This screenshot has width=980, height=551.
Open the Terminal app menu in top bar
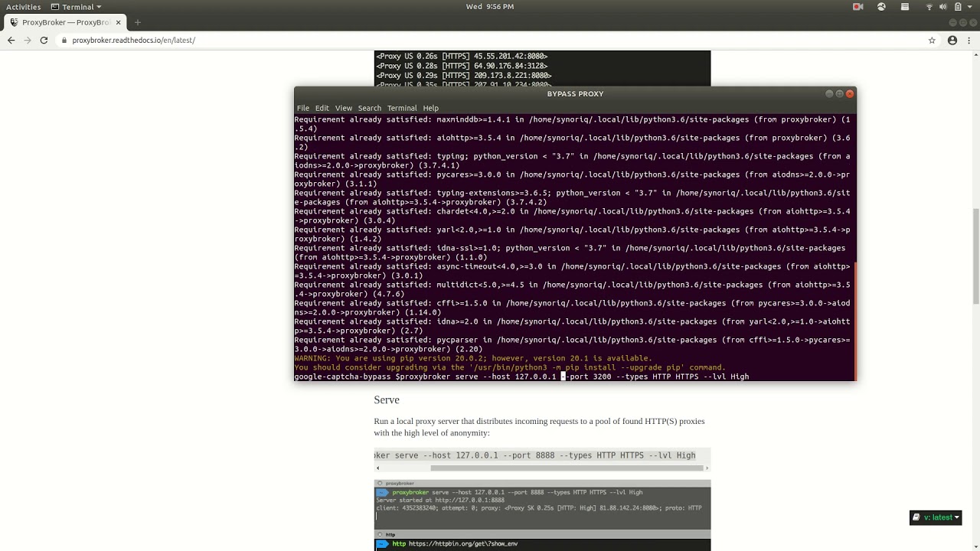point(77,7)
